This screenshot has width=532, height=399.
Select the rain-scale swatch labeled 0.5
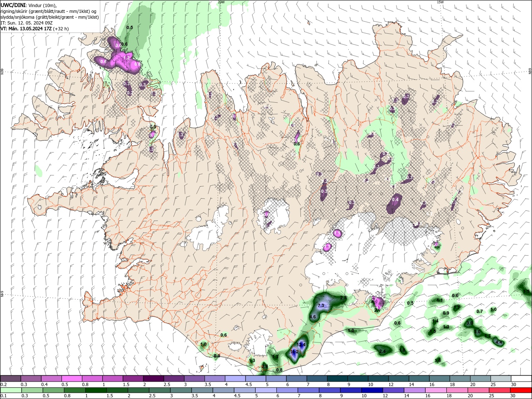53,390
